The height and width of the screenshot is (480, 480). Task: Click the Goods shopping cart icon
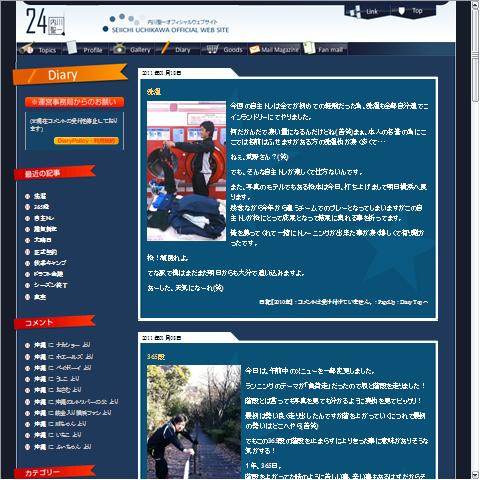212,49
